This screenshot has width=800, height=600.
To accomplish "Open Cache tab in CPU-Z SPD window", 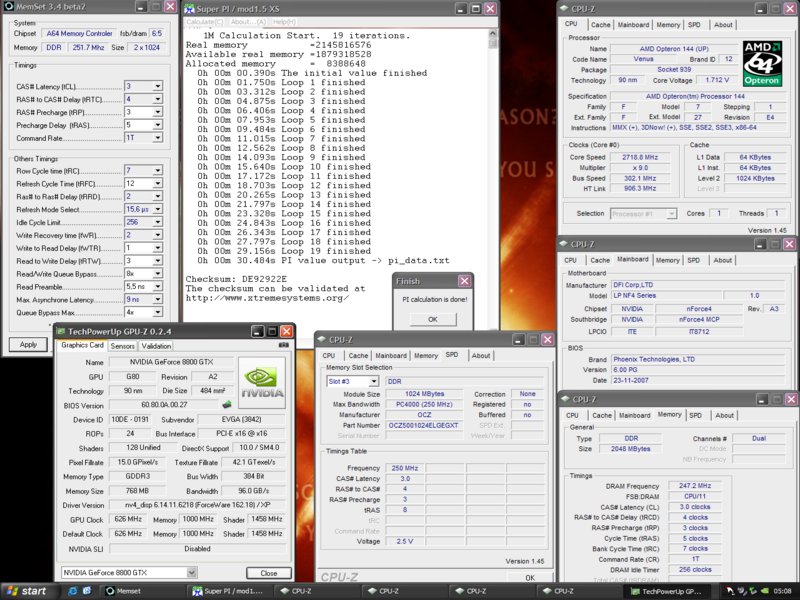I will pyautogui.click(x=358, y=356).
